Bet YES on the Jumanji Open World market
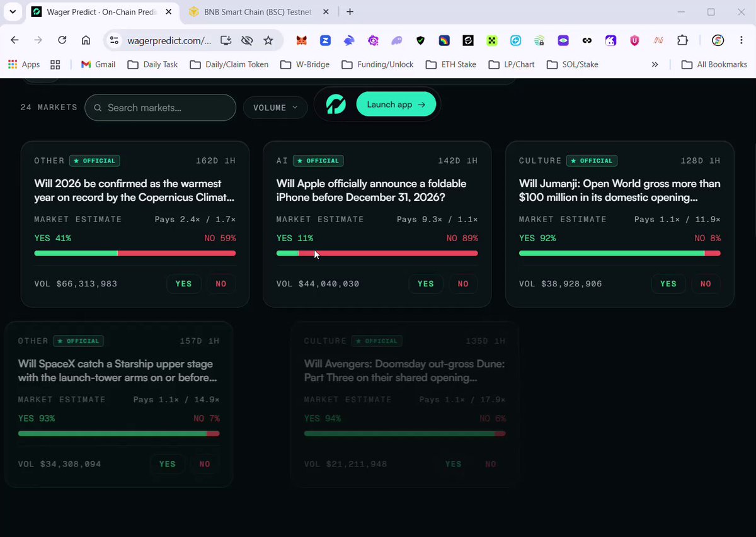 (668, 284)
